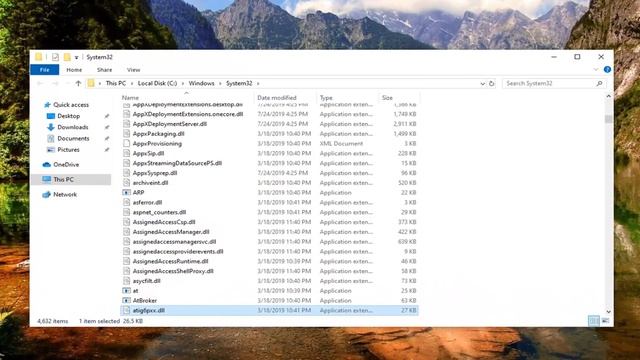Open the Recent locations dropdown arrow
This screenshot has height=360, width=640.
click(x=67, y=83)
